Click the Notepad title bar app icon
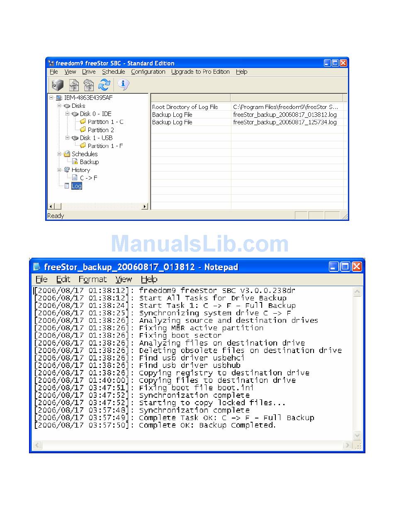 pos(37,266)
